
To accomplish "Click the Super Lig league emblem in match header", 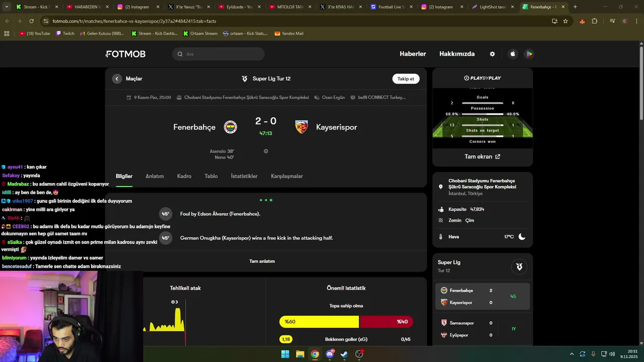I will (x=245, y=78).
